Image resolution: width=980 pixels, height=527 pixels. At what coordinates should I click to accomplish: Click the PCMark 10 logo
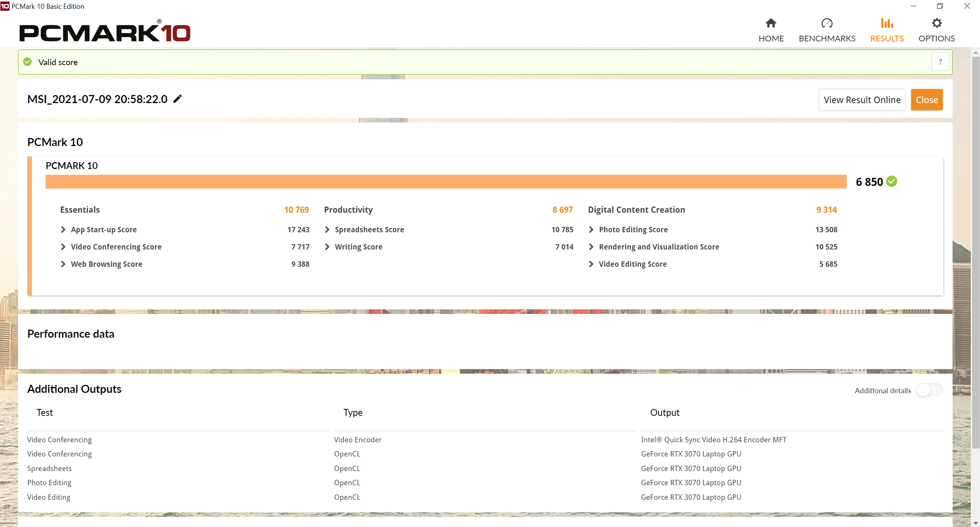pyautogui.click(x=105, y=31)
